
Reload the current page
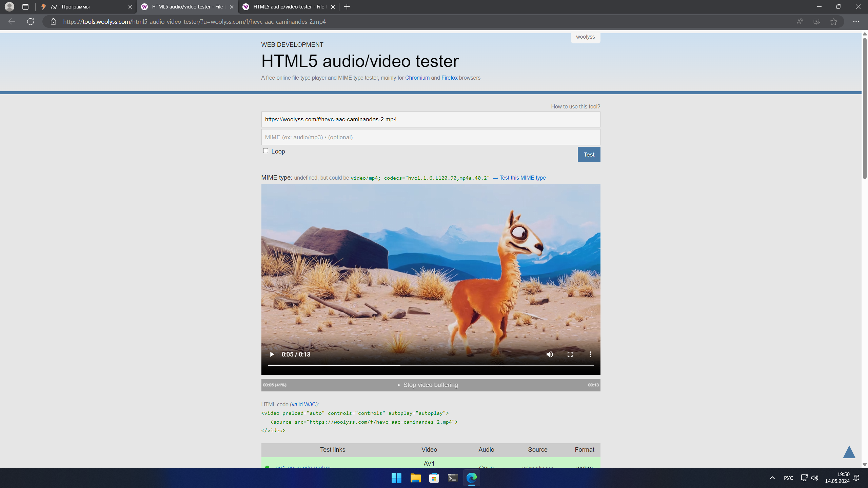click(x=31, y=21)
